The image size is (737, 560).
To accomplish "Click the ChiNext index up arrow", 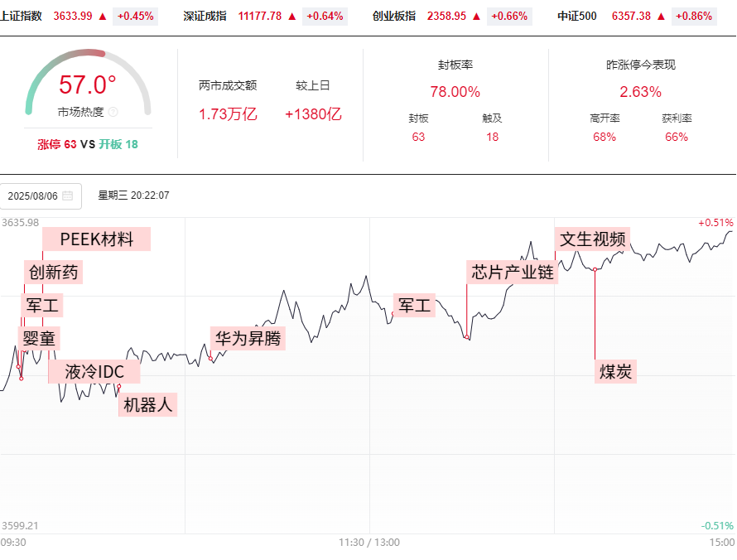I will (x=477, y=17).
